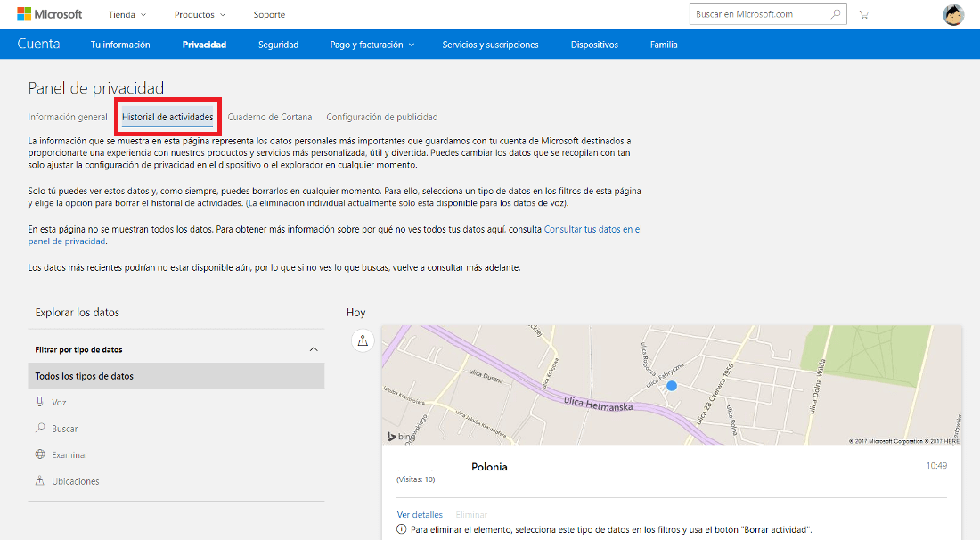Open the shopping cart icon
Viewport: 980px width, 540px height.
[864, 14]
